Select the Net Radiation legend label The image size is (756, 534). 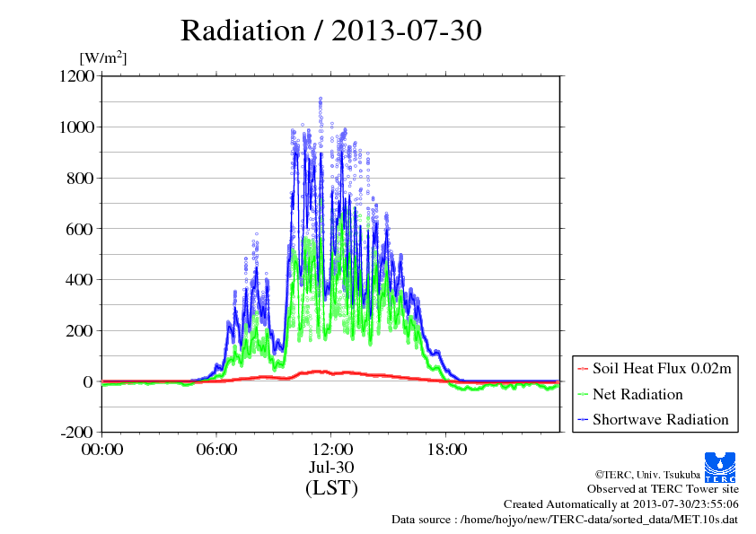pyautogui.click(x=637, y=395)
